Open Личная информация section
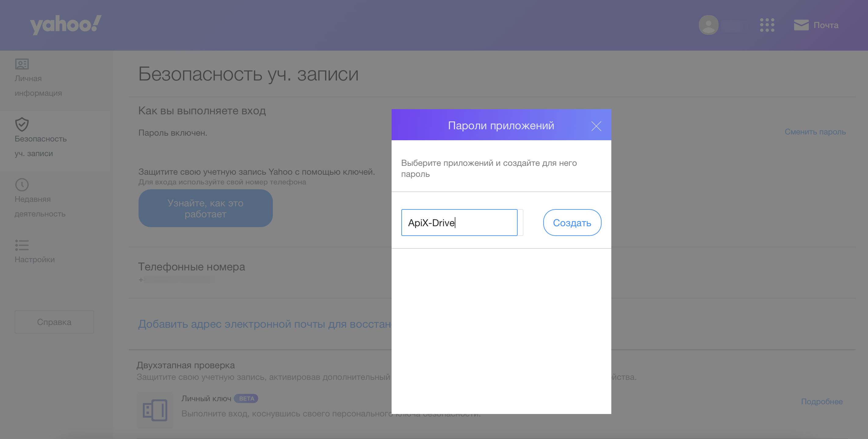Viewport: 868px width, 439px height. click(38, 85)
